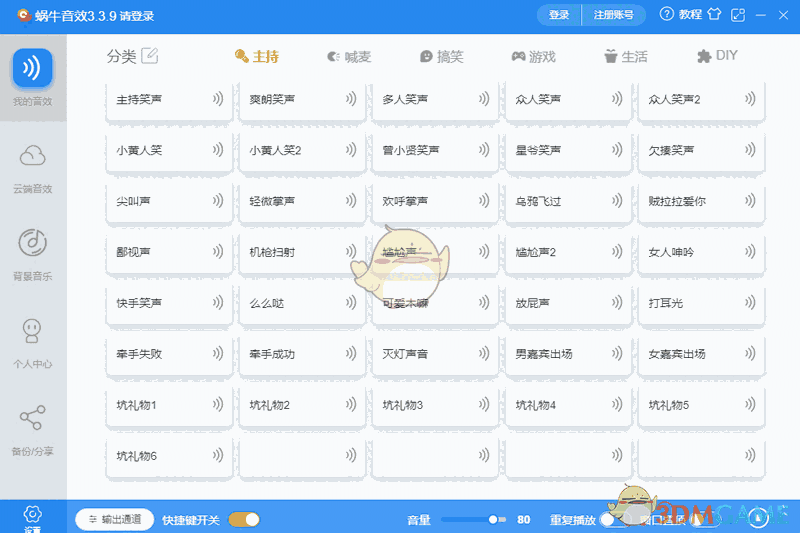Click the window switch icon beside the skin icon
Image resolution: width=800 pixels, height=533 pixels.
[x=738, y=15]
